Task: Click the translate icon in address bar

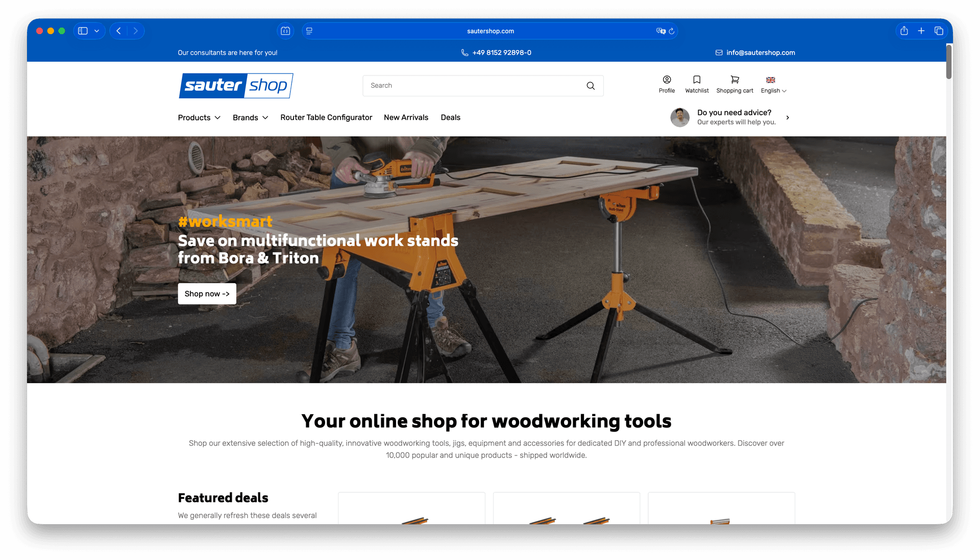Action: point(660,31)
